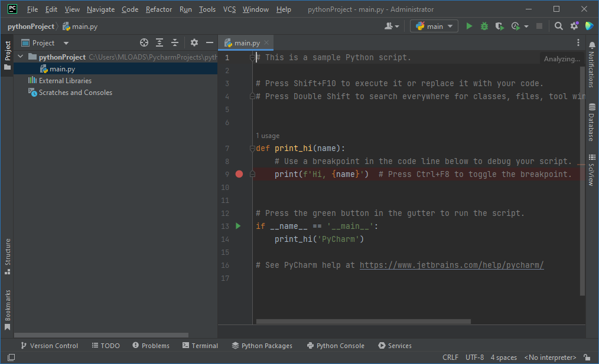Start debugging with the bug icon
The image size is (599, 364).
[484, 26]
